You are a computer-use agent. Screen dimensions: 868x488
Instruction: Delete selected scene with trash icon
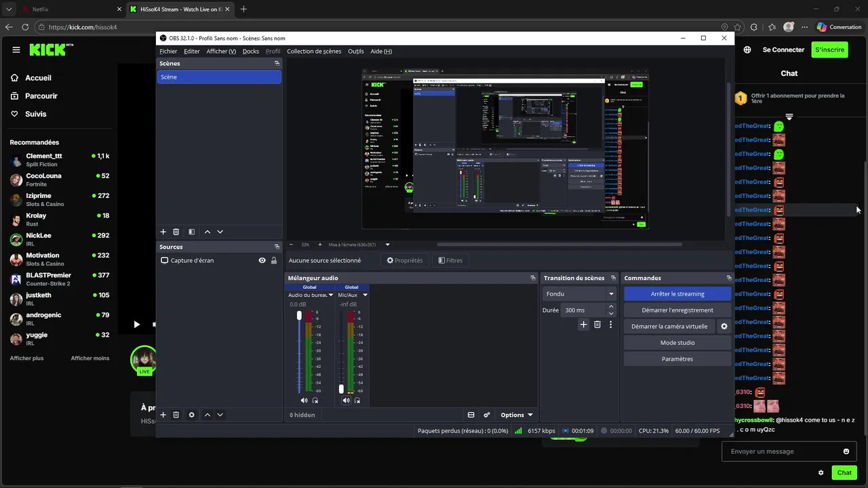click(x=176, y=232)
